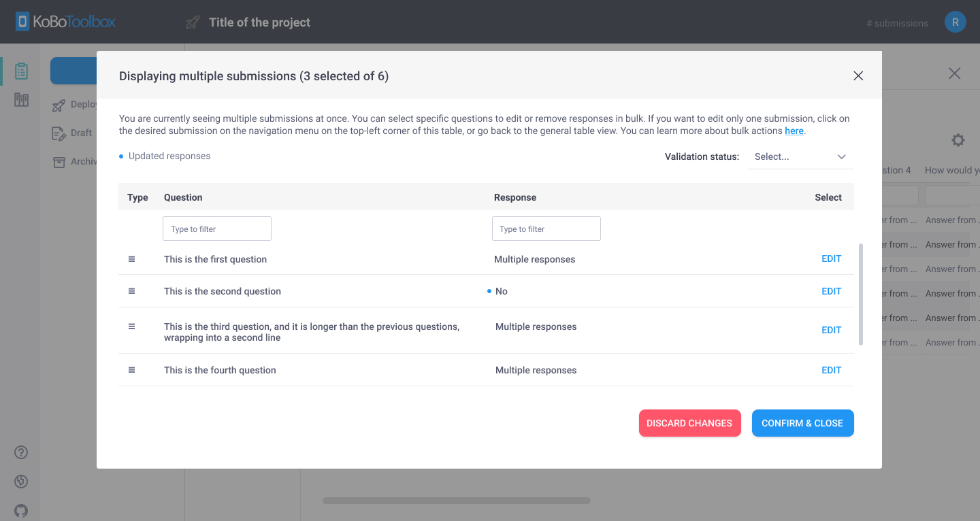Screen dimensions: 980x521
Task: Open the R user avatar menu
Action: tap(955, 21)
